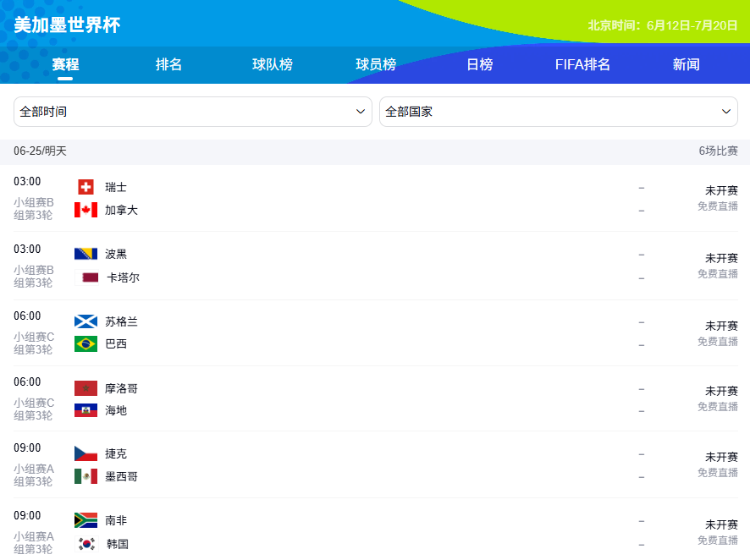Click 免费直播 for 瑞士 vs 加拿大

pyautogui.click(x=718, y=206)
